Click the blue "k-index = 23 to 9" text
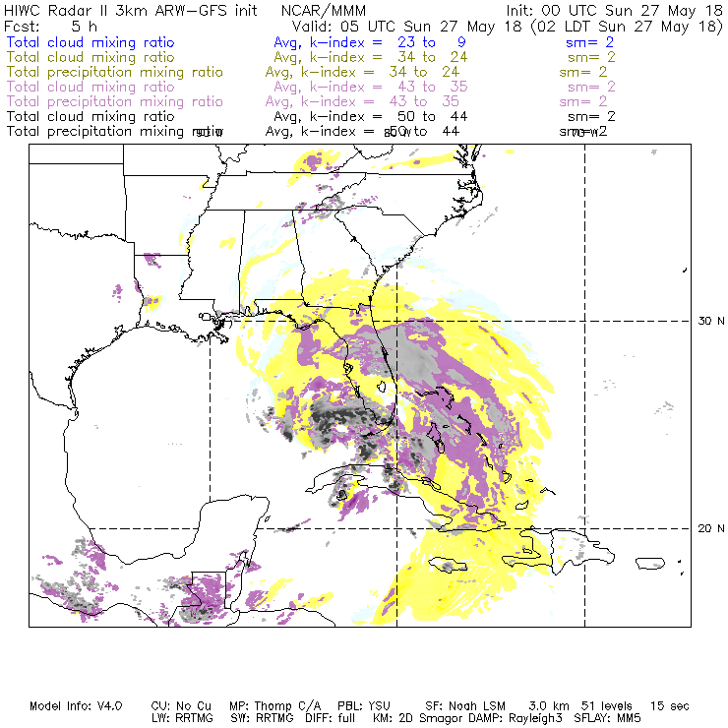 388,42
